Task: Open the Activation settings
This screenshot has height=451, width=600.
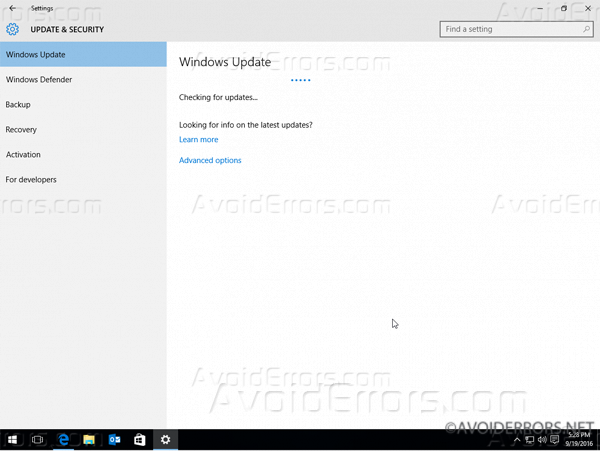Action: [x=23, y=154]
